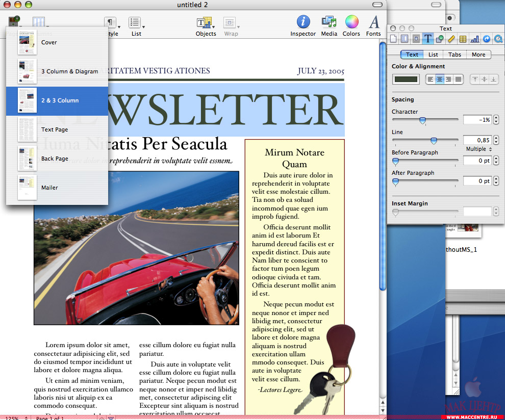The height and width of the screenshot is (420, 505).
Task: Select the Text inspector pane icon
Action: coord(427,39)
